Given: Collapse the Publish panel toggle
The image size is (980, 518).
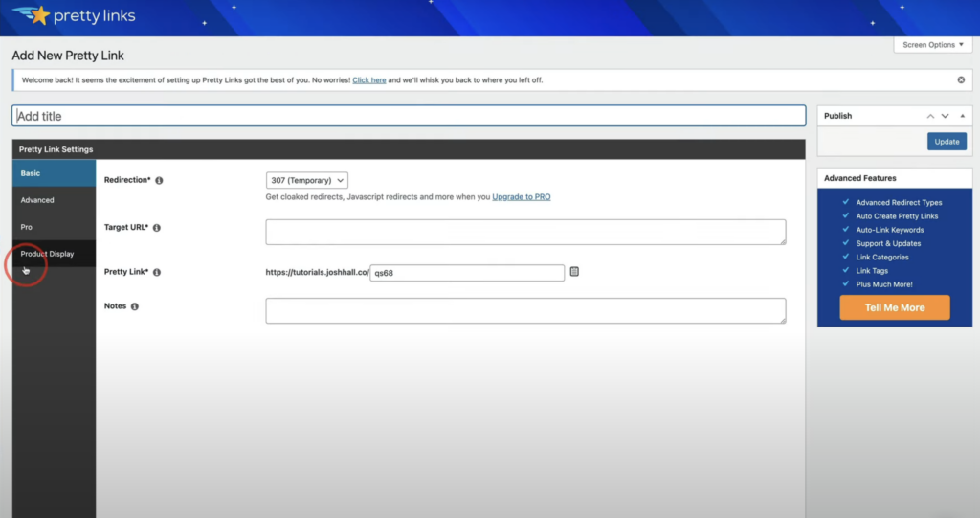Looking at the screenshot, I should [x=963, y=117].
